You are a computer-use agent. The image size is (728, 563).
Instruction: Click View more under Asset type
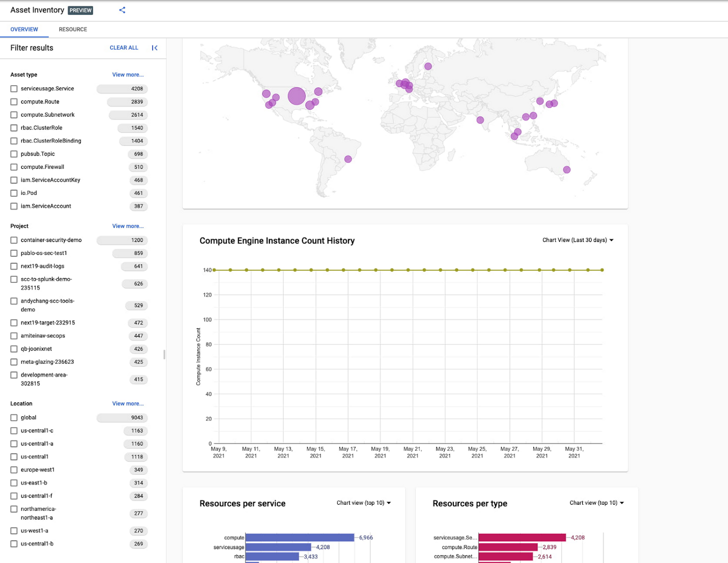[127, 74]
